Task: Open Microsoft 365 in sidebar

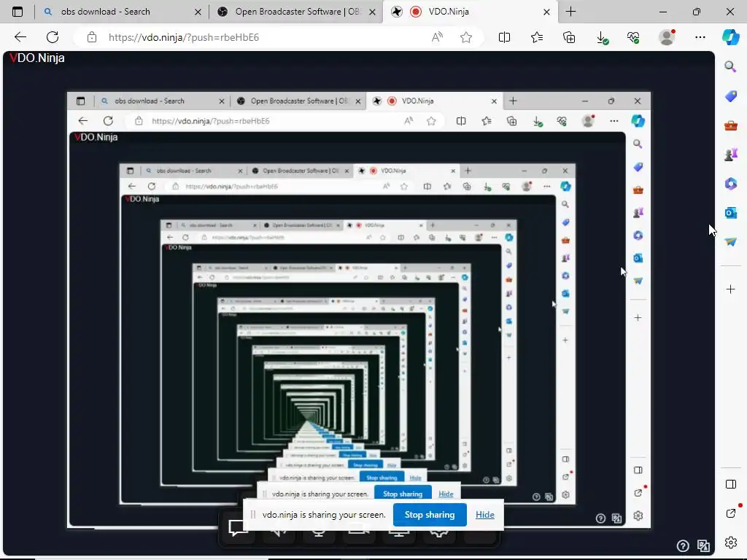Action: 730,183
